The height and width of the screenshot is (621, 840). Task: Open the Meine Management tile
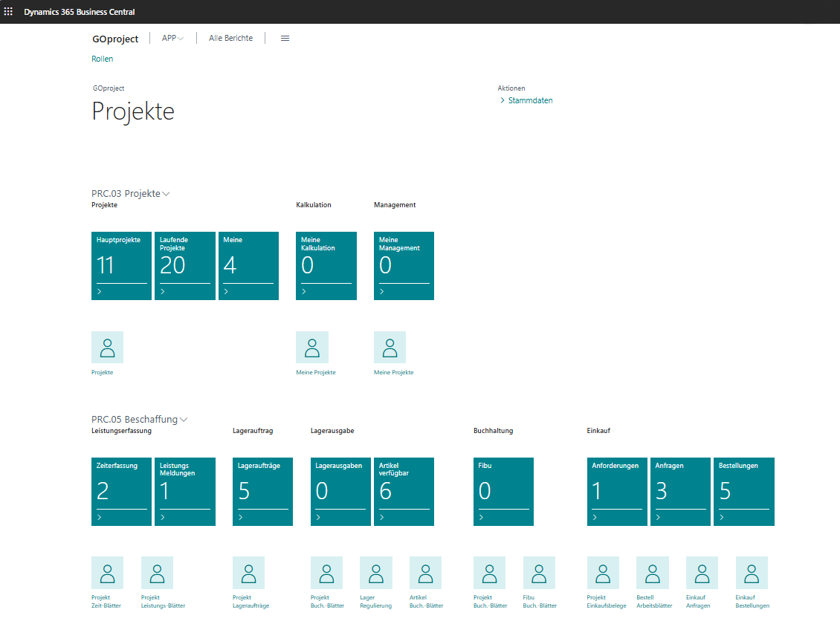tap(404, 265)
